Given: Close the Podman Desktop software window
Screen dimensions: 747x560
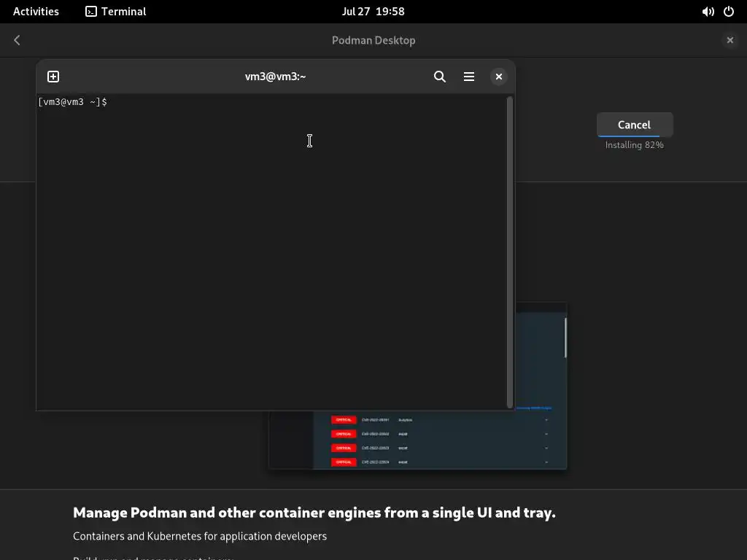Looking at the screenshot, I should (729, 40).
